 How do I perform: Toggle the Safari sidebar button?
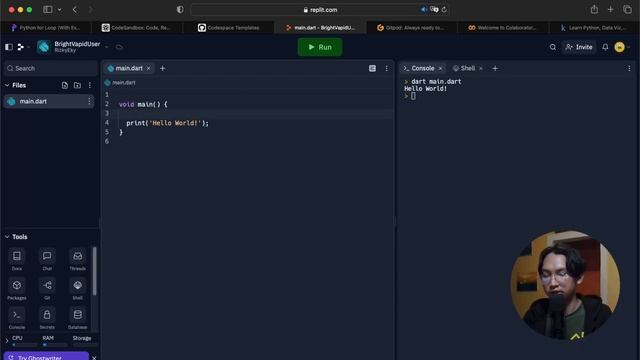coord(48,9)
